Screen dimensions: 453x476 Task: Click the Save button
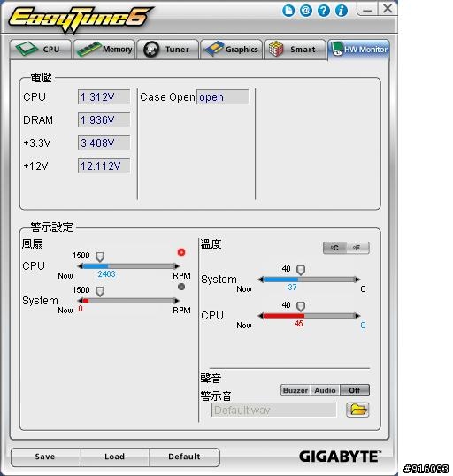(x=45, y=457)
